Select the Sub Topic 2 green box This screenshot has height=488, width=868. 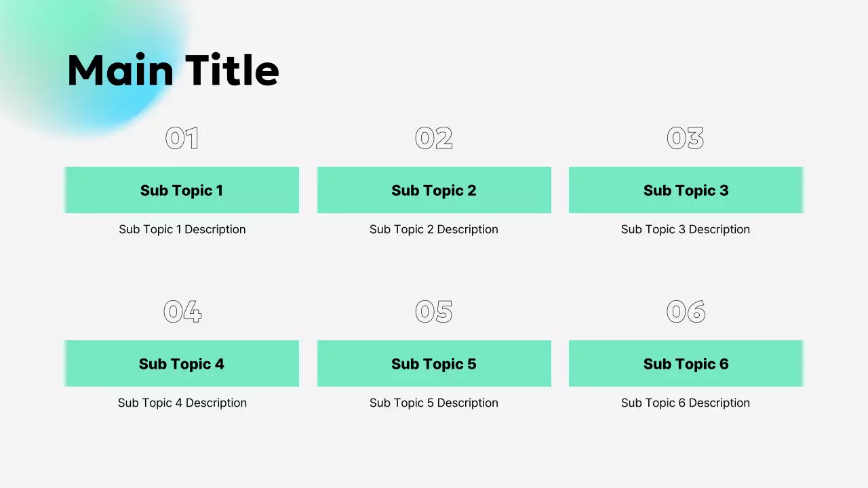[434, 190]
